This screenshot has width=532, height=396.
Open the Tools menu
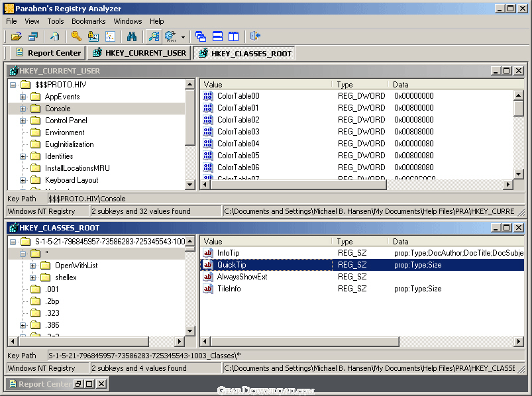point(56,21)
